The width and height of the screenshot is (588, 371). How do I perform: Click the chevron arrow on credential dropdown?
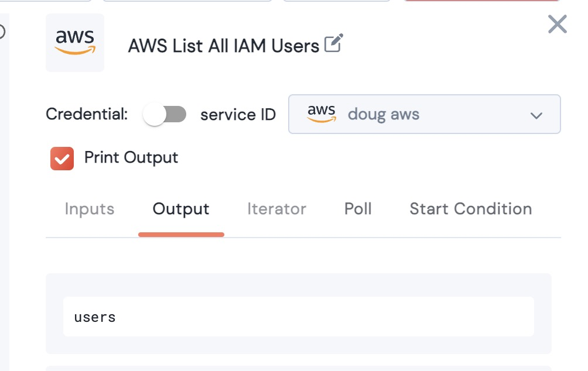[536, 115]
